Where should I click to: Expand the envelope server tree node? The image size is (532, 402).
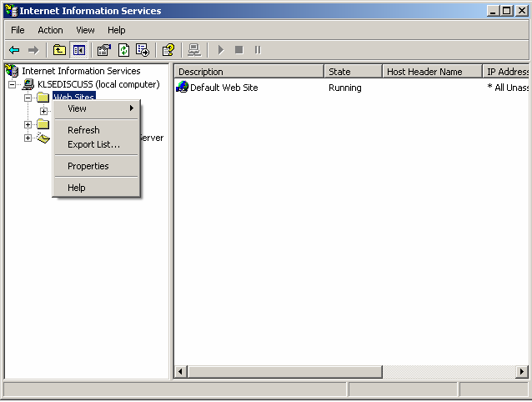click(28, 138)
